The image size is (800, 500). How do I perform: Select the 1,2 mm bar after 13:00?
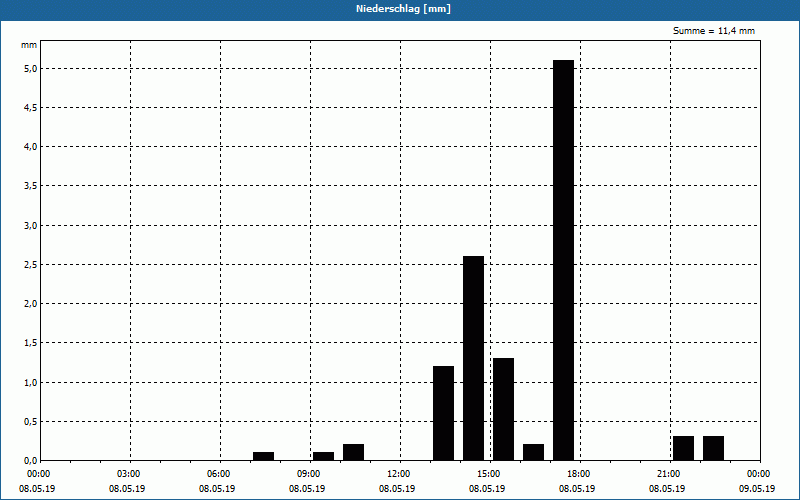tap(443, 413)
